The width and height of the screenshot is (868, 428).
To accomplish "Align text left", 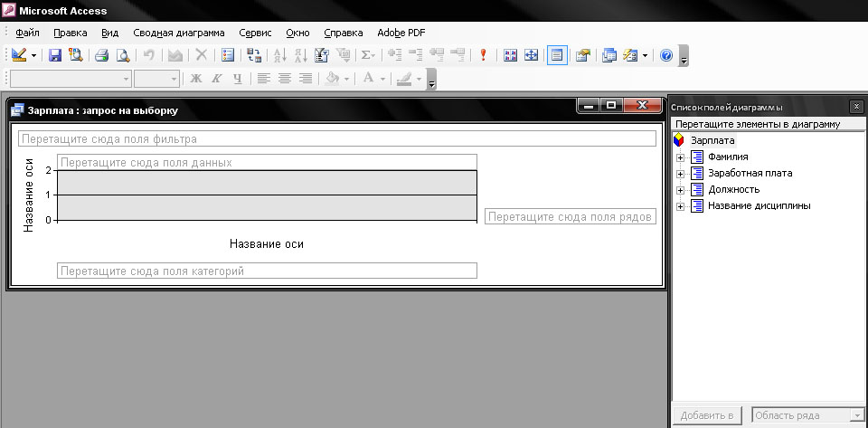I will pos(263,79).
